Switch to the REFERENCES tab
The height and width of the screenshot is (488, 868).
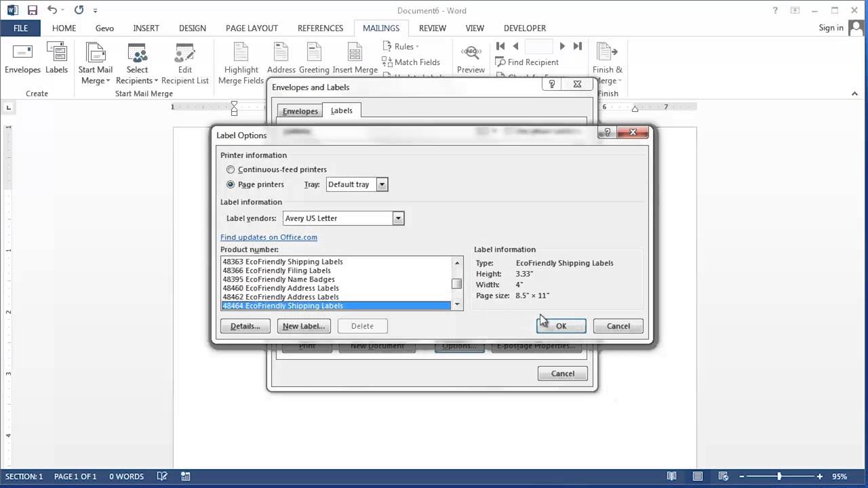point(320,28)
